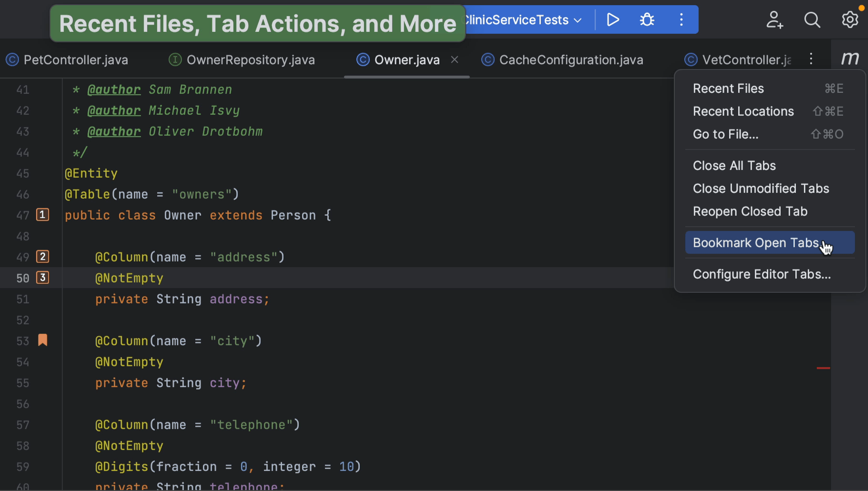Close the Owner.java tab
The height and width of the screenshot is (491, 868).
click(x=454, y=60)
